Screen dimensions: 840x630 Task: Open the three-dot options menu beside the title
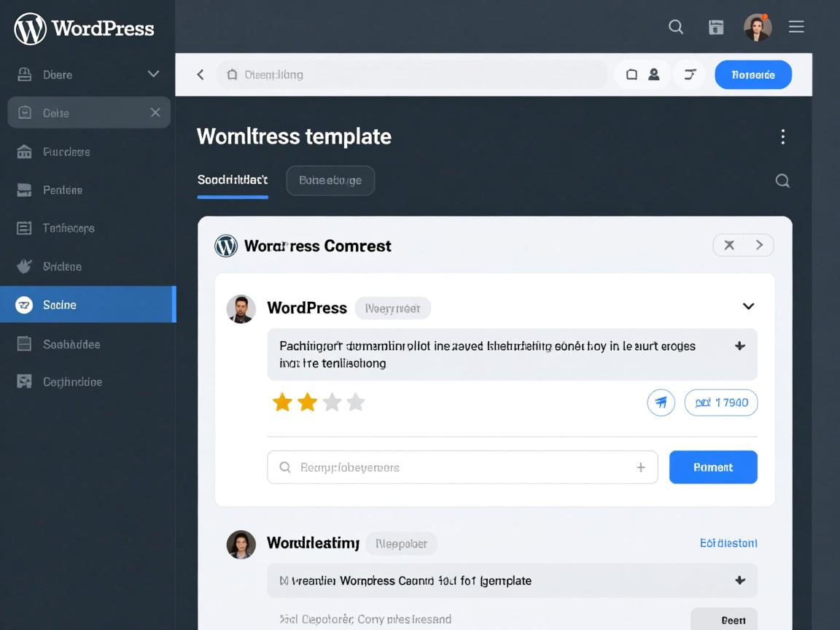tap(782, 136)
